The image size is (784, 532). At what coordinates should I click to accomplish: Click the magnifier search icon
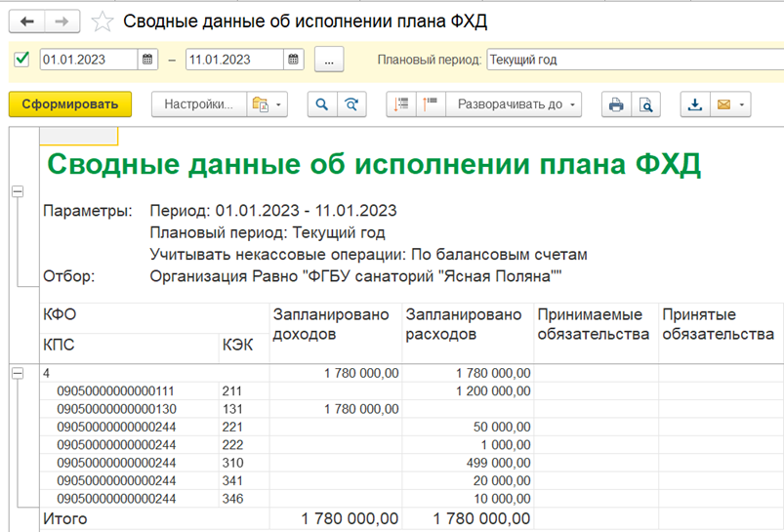(322, 104)
